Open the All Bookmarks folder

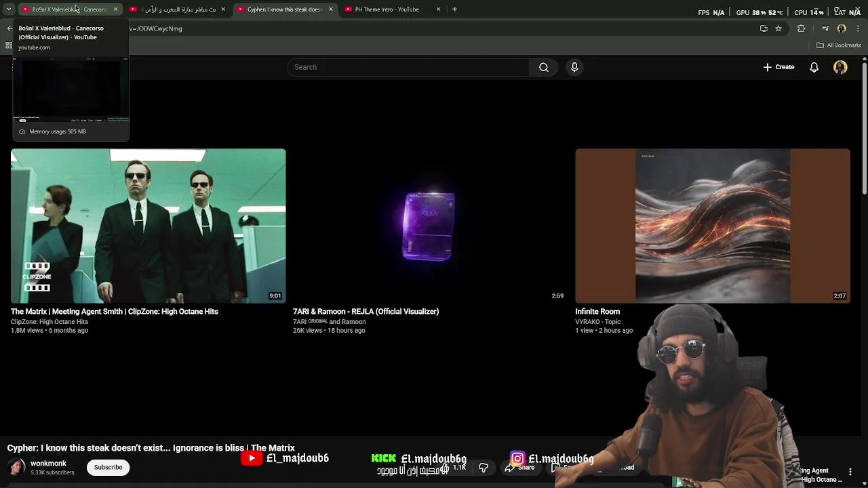[x=839, y=45]
